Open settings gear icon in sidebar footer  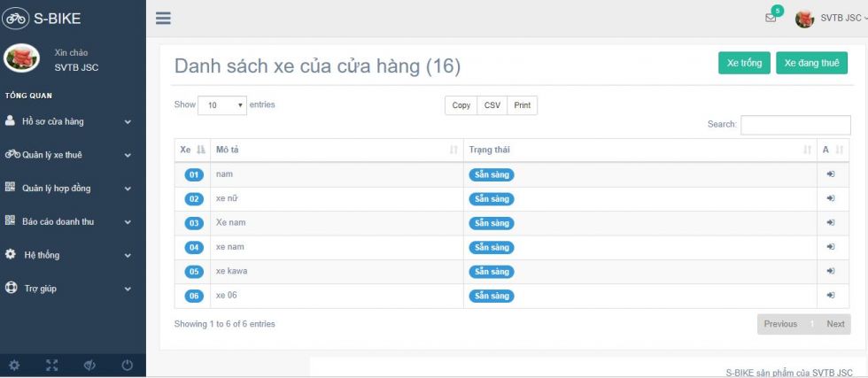pos(14,366)
